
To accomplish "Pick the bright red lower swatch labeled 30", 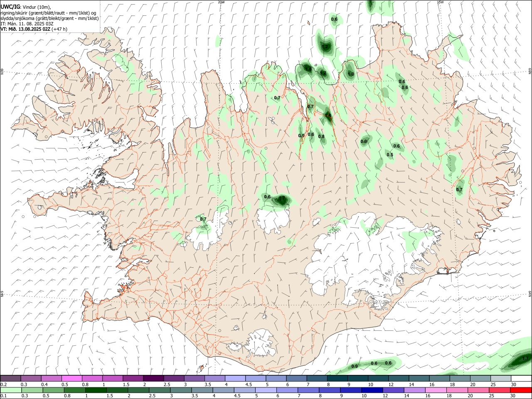I will (x=520, y=390).
